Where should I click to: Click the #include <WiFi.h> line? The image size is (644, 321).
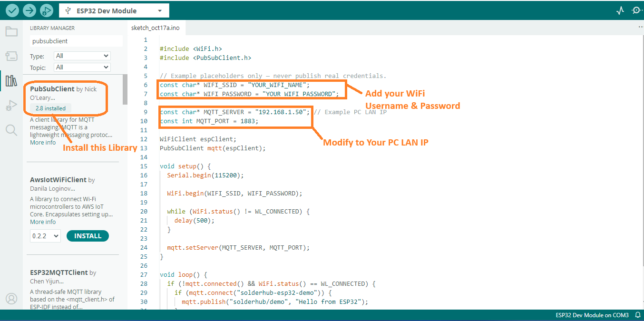pos(191,49)
